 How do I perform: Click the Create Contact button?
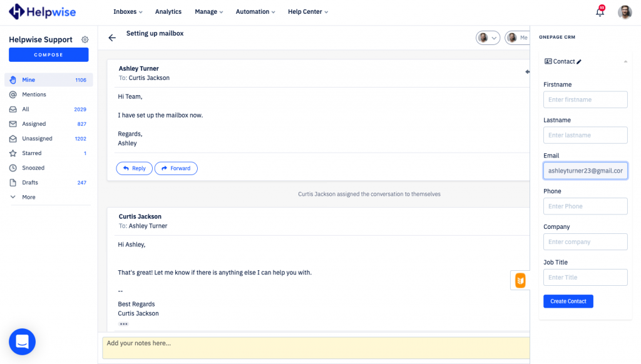coord(568,301)
